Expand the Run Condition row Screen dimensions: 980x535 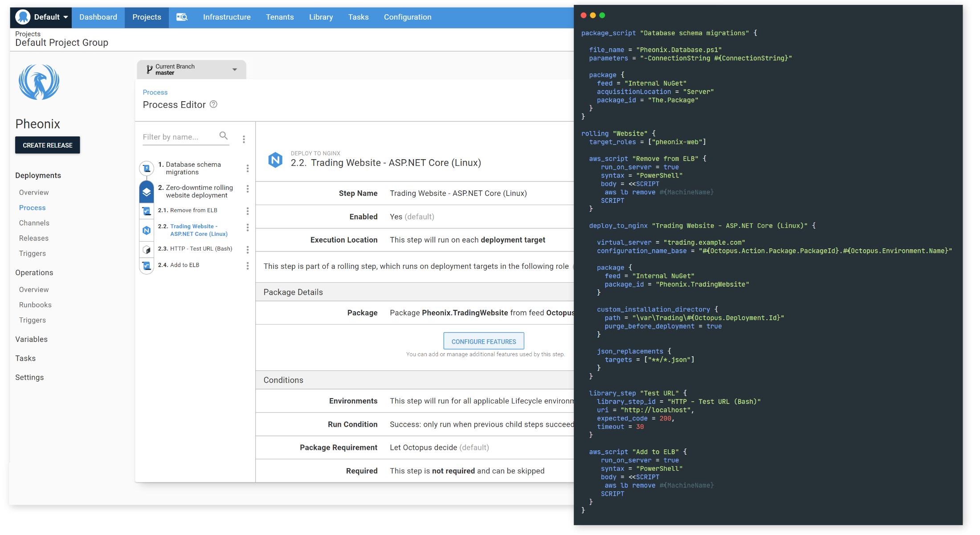tap(415, 424)
